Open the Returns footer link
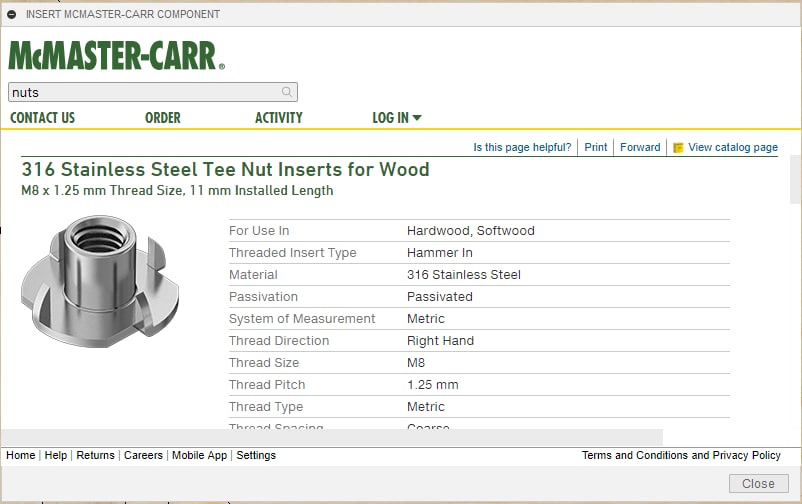Image resolution: width=802 pixels, height=504 pixels. click(x=95, y=455)
